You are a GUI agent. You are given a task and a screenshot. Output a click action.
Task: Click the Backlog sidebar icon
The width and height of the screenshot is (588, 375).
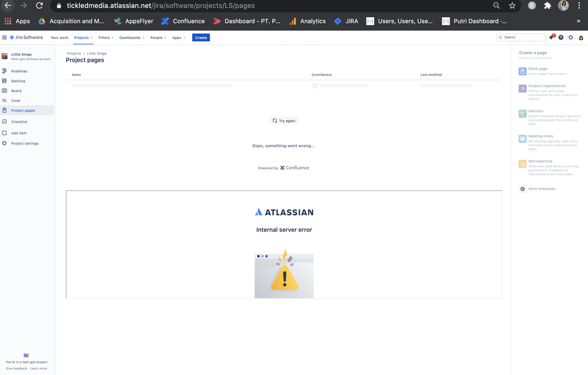coord(5,81)
